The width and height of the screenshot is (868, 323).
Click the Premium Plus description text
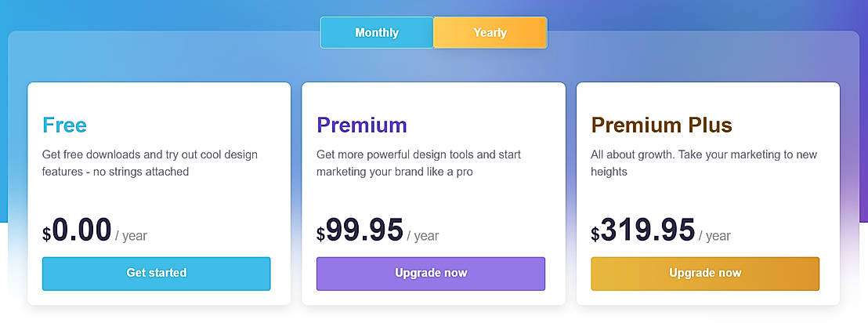pyautogui.click(x=703, y=163)
